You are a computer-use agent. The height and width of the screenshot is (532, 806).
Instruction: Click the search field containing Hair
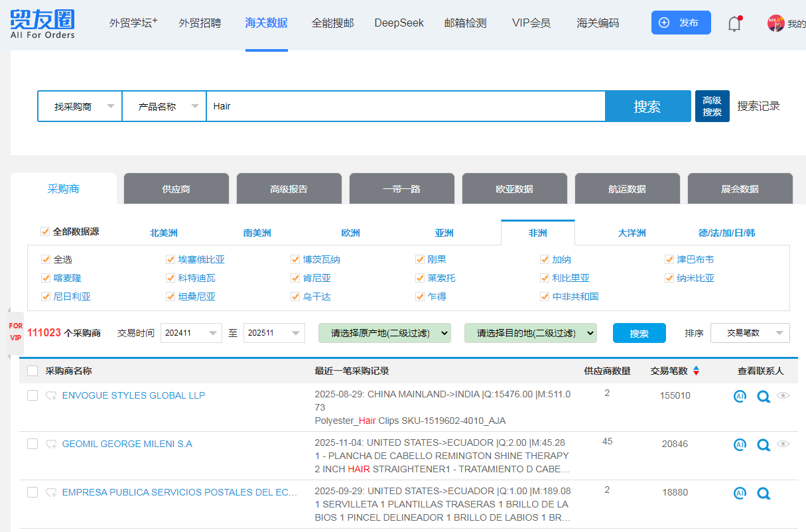405,106
